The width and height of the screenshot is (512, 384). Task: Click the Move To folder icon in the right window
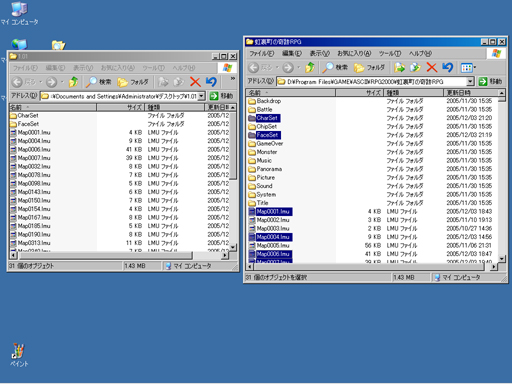pyautogui.click(x=399, y=67)
